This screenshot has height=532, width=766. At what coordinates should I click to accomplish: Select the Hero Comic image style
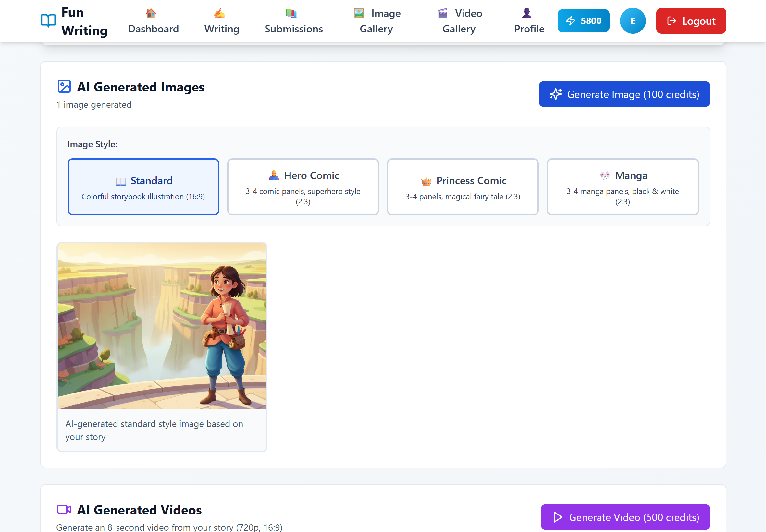[x=303, y=187]
